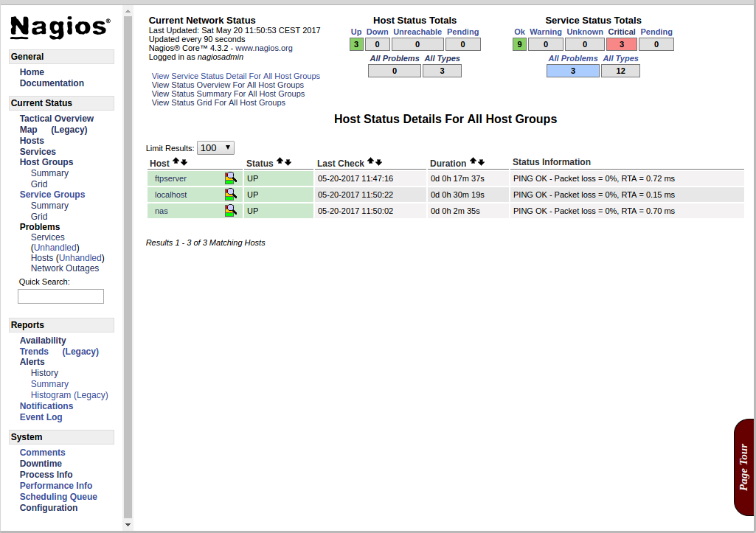View Status Summary For All Host Groups
The width and height of the screenshot is (756, 533).
tap(228, 94)
